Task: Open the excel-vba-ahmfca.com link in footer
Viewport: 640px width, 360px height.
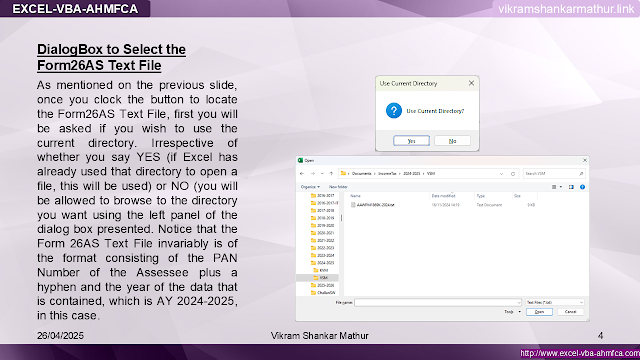Action: (580, 353)
